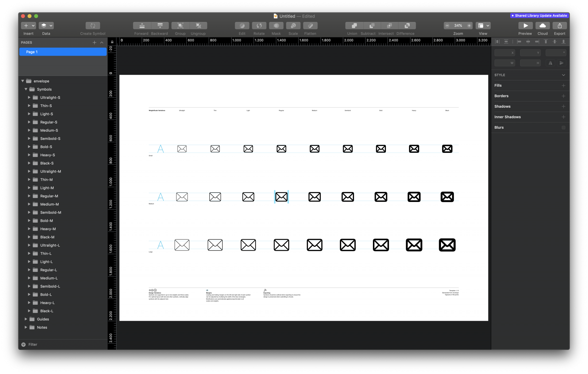Add a new Inner Shadow

click(563, 117)
